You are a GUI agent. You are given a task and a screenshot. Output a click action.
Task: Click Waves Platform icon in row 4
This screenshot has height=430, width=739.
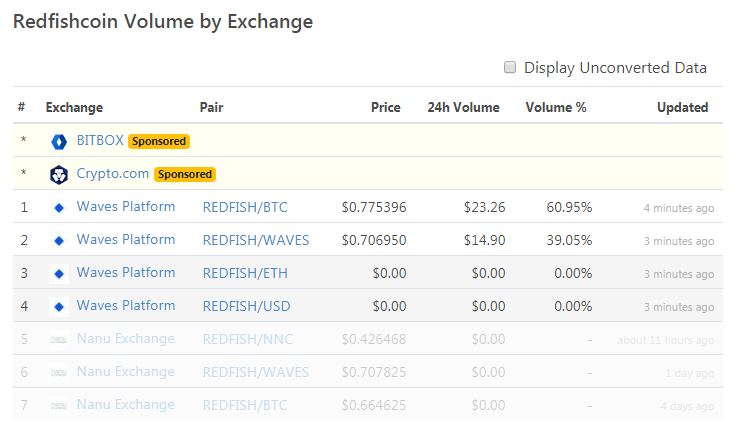pyautogui.click(x=59, y=307)
